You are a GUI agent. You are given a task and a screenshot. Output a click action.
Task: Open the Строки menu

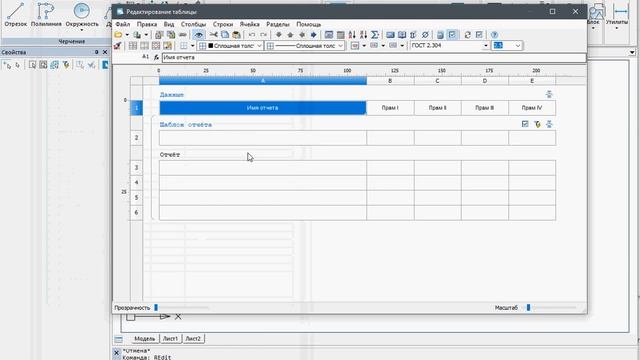tap(223, 24)
